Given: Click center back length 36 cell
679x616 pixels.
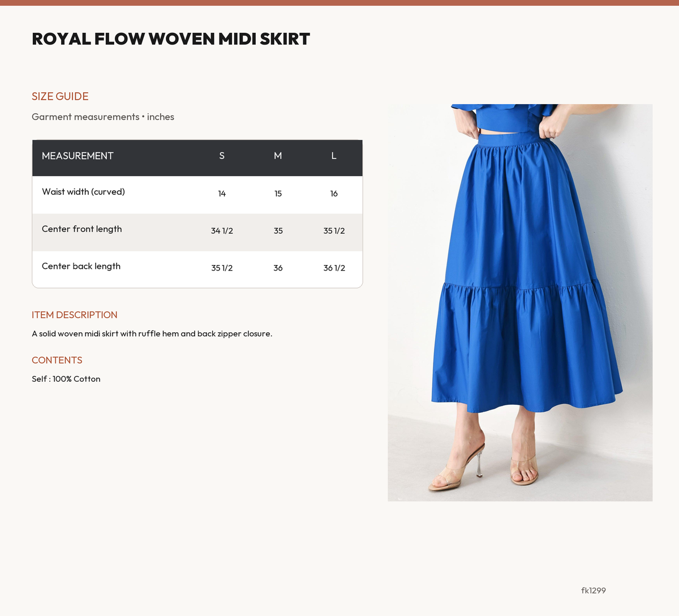Looking at the screenshot, I should 278,268.
